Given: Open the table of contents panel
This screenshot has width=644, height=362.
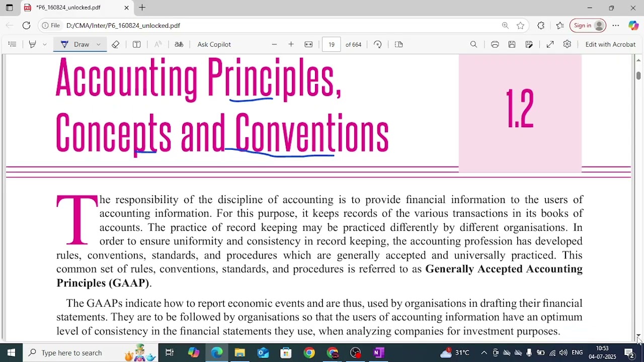Looking at the screenshot, I should 13,44.
